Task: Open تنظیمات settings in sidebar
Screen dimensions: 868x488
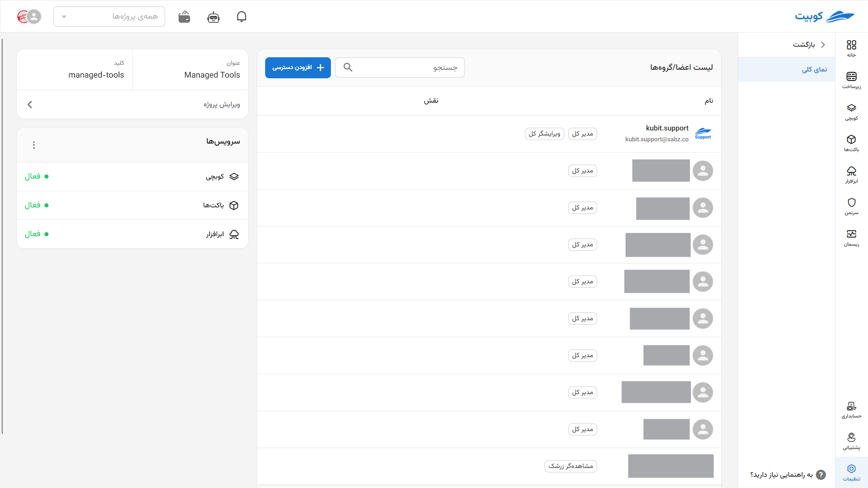Action: click(851, 473)
